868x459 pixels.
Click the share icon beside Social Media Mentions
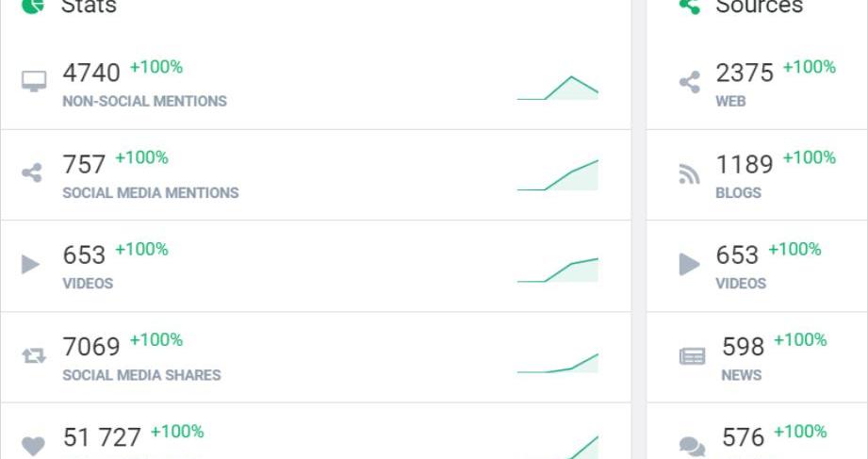coord(32,173)
